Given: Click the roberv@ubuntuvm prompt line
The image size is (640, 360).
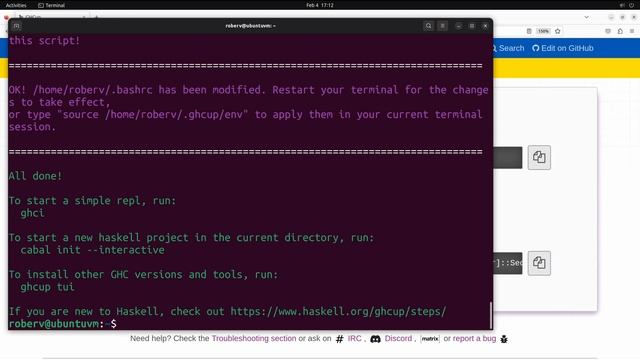Looking at the screenshot, I should tap(62, 324).
